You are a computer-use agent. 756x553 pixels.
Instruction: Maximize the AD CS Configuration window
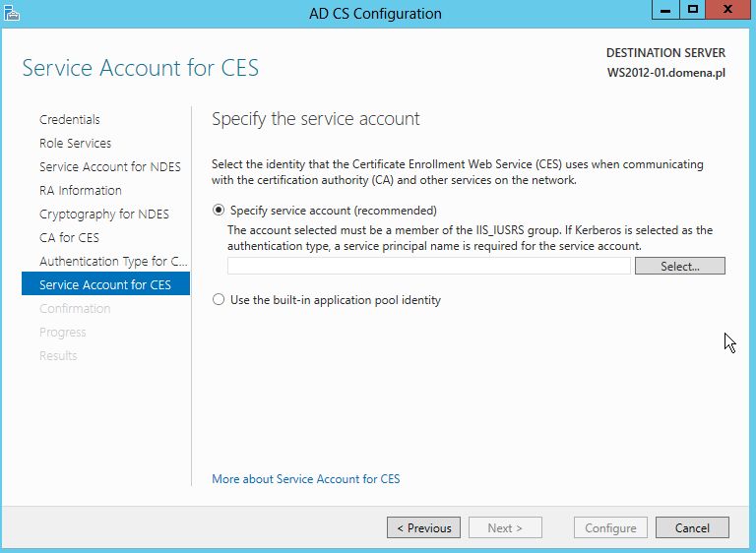[692, 10]
